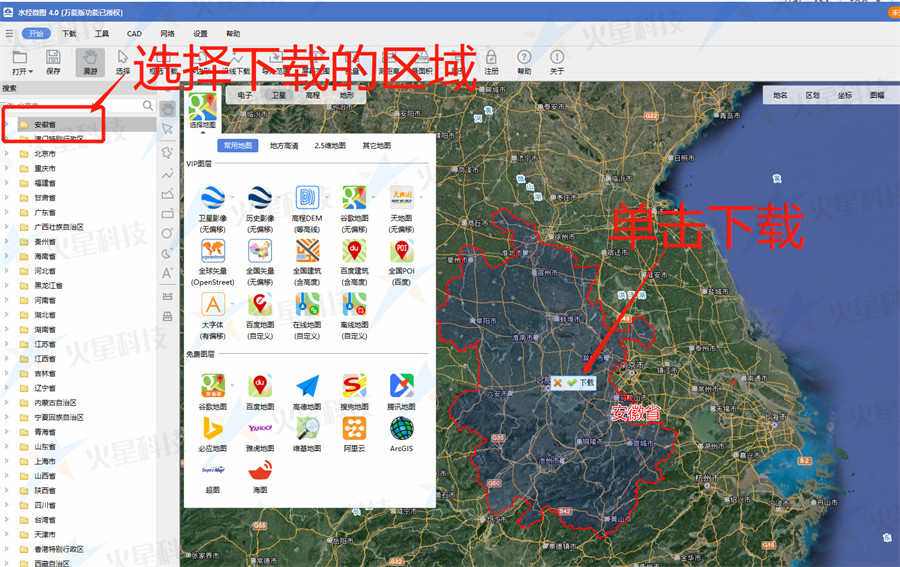Select 四川省 in the region tree
The height and width of the screenshot is (567, 900).
coord(45,505)
